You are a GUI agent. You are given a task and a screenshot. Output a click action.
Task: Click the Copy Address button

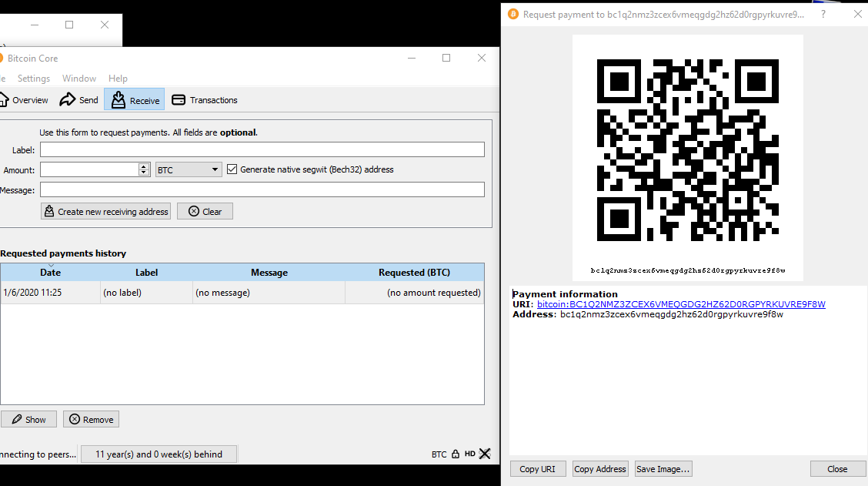[x=600, y=469]
